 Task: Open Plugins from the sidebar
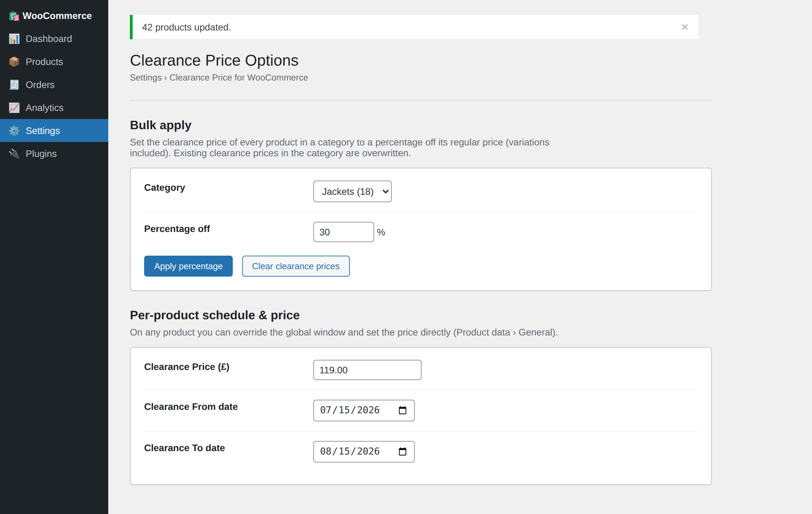point(54,154)
